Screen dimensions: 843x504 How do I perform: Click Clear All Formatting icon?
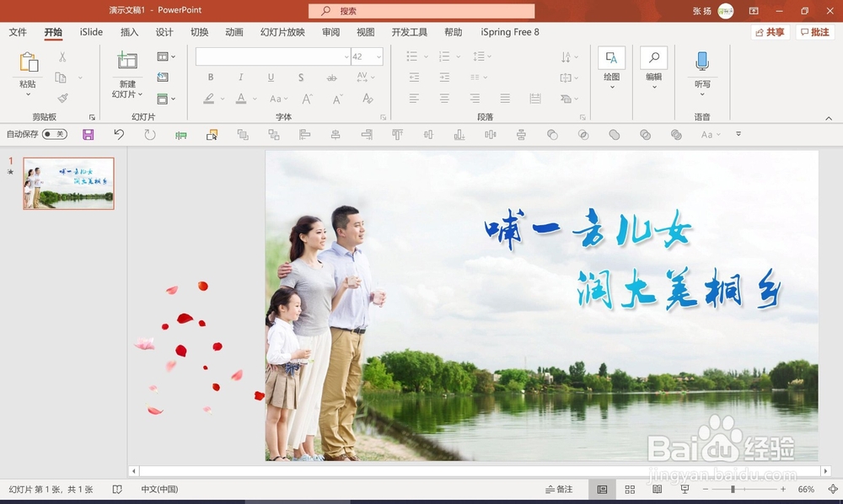368,99
